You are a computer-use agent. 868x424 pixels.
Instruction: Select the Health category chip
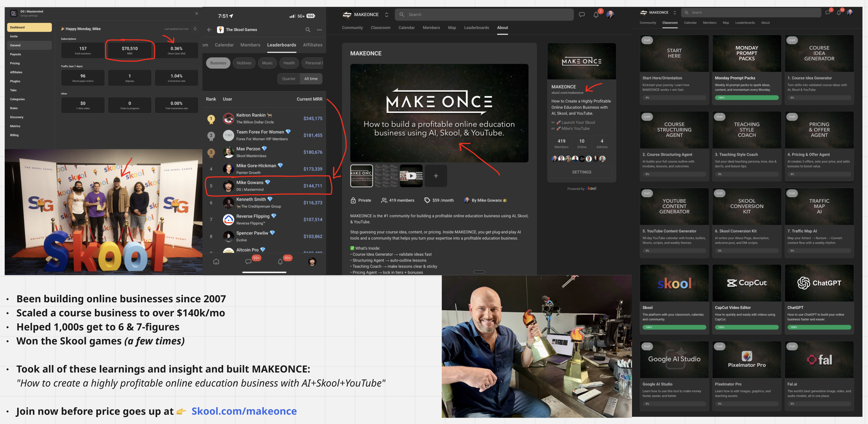coord(289,63)
